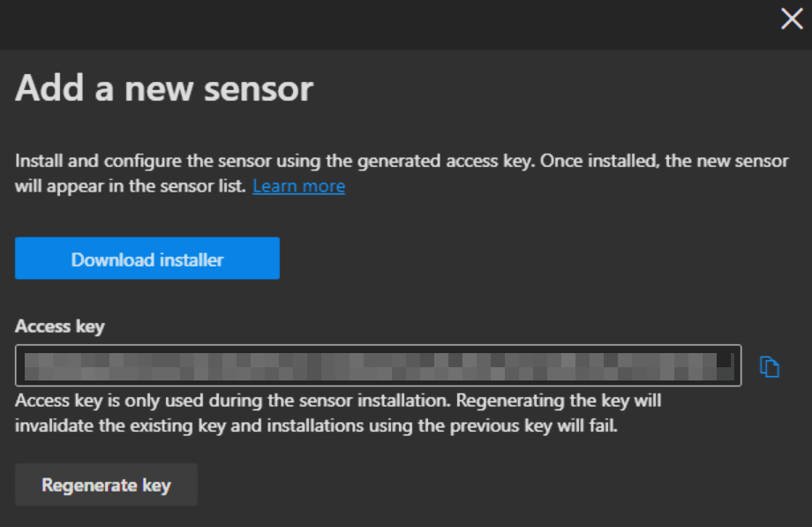812x527 pixels.
Task: Click the Regenerate key button
Action: pos(106,485)
